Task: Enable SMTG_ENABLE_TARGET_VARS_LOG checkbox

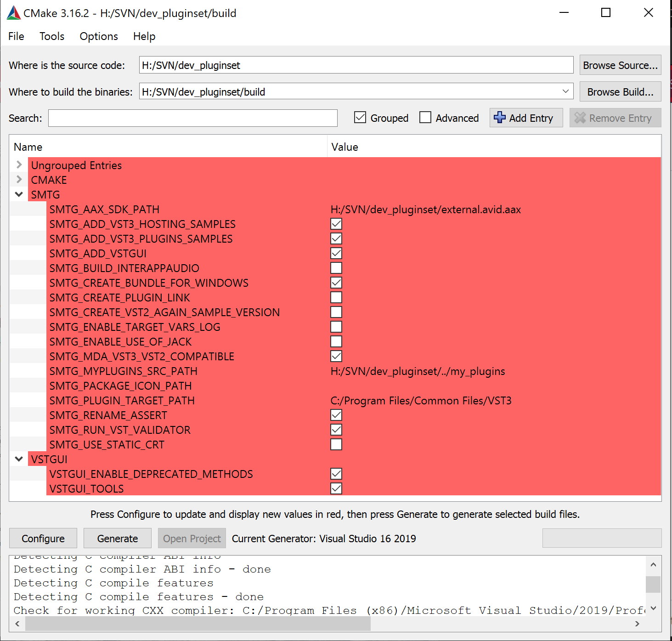Action: (336, 327)
